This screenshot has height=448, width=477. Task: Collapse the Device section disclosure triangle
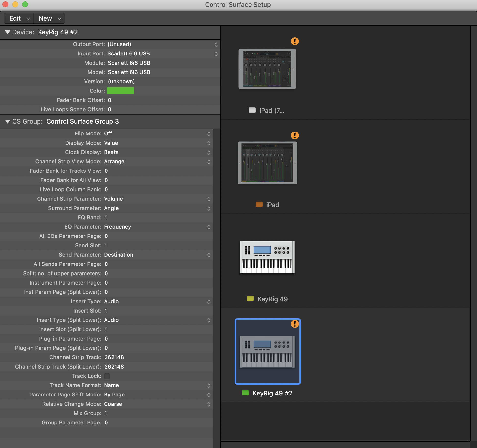click(8, 32)
